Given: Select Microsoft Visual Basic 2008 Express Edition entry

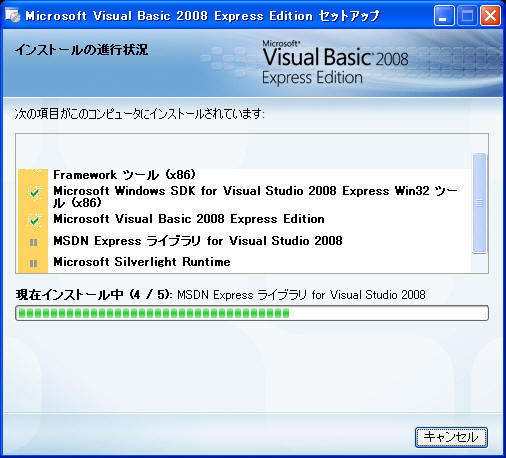Looking at the screenshot, I should tap(189, 219).
